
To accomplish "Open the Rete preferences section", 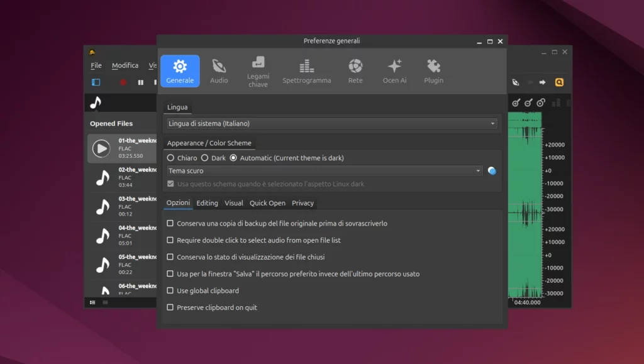I will coord(355,70).
